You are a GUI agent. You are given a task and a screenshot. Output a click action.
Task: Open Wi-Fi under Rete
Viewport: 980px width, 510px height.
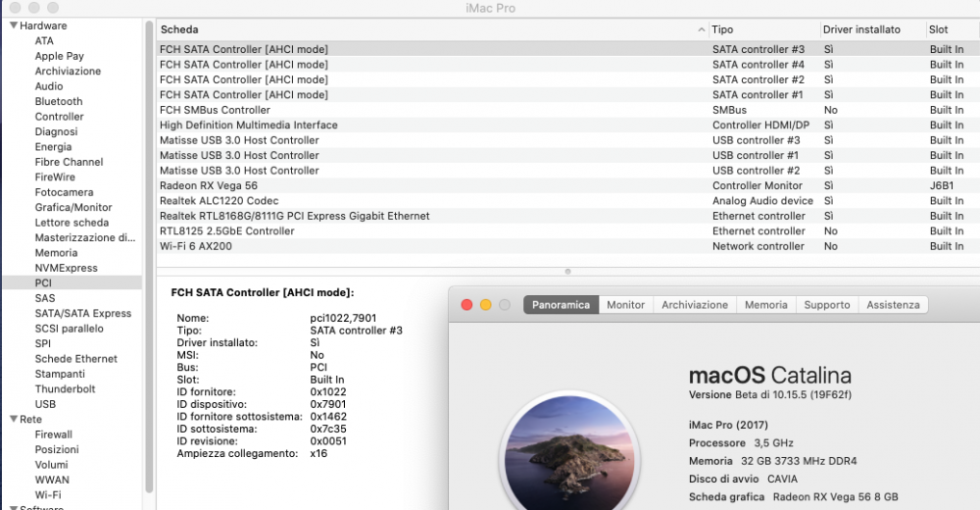pos(48,495)
